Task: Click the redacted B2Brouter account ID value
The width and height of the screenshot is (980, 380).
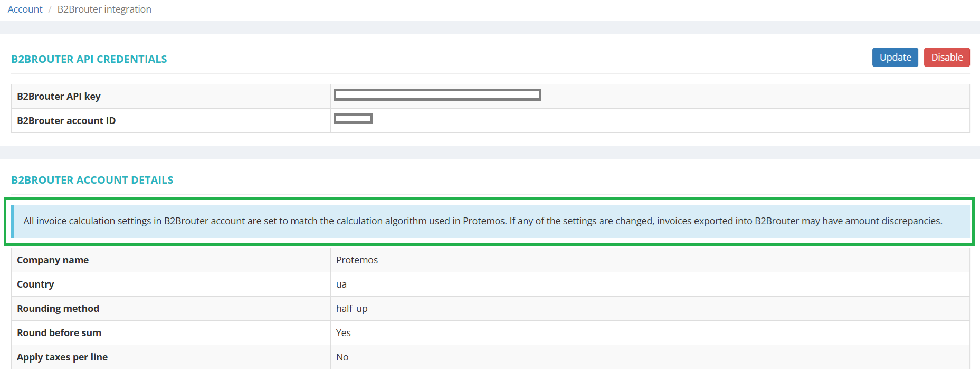Action: [353, 119]
